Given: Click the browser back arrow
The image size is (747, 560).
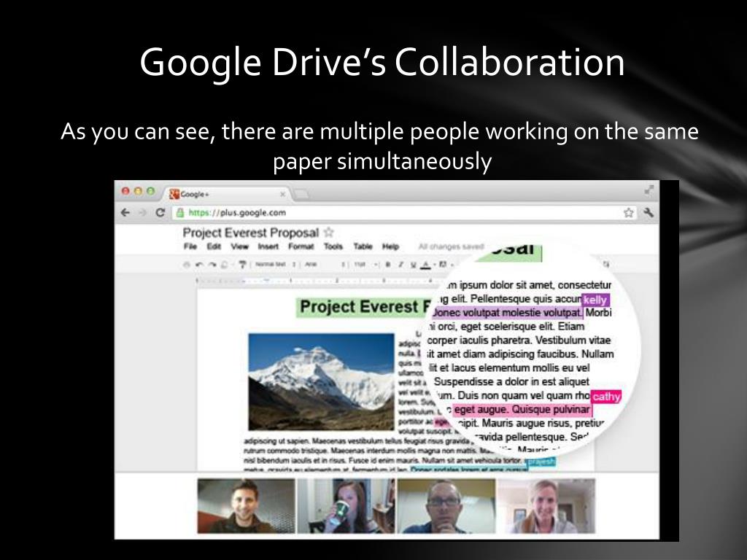Looking at the screenshot, I should coord(125,212).
